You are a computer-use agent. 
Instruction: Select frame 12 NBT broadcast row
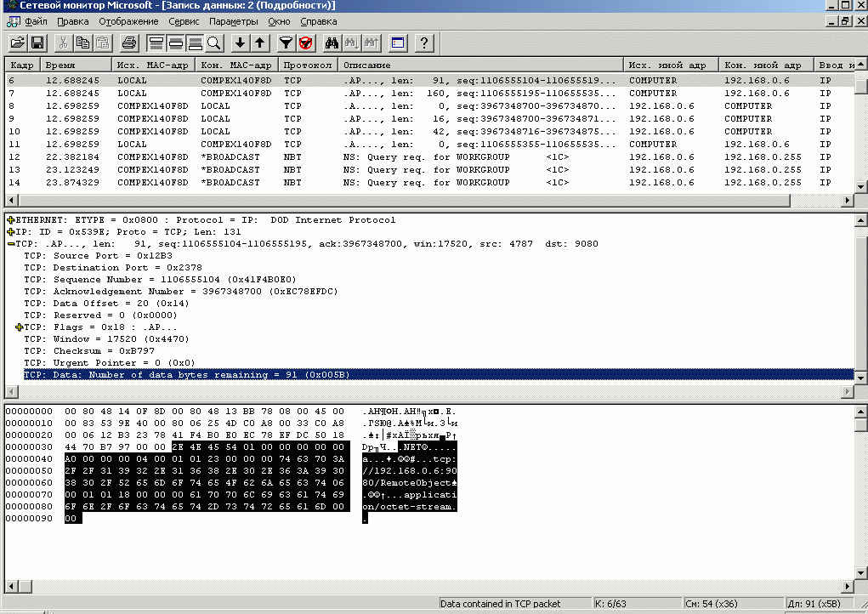click(429, 156)
